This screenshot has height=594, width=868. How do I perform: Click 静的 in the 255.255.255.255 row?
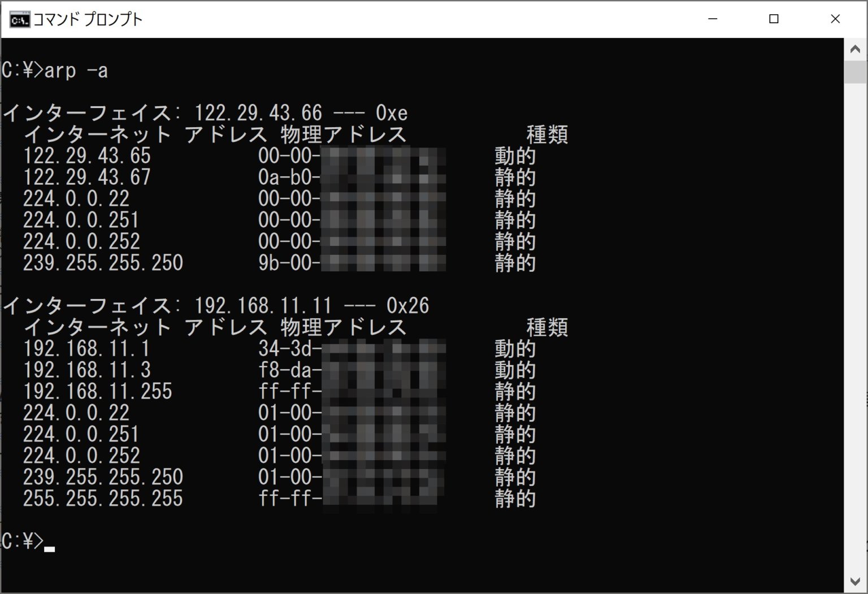pos(515,498)
